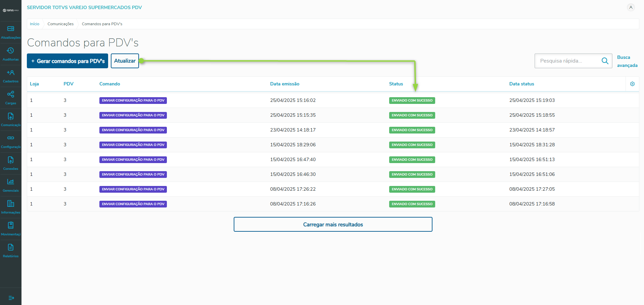Select Comandos para PDV's breadcrumb item

[x=102, y=24]
